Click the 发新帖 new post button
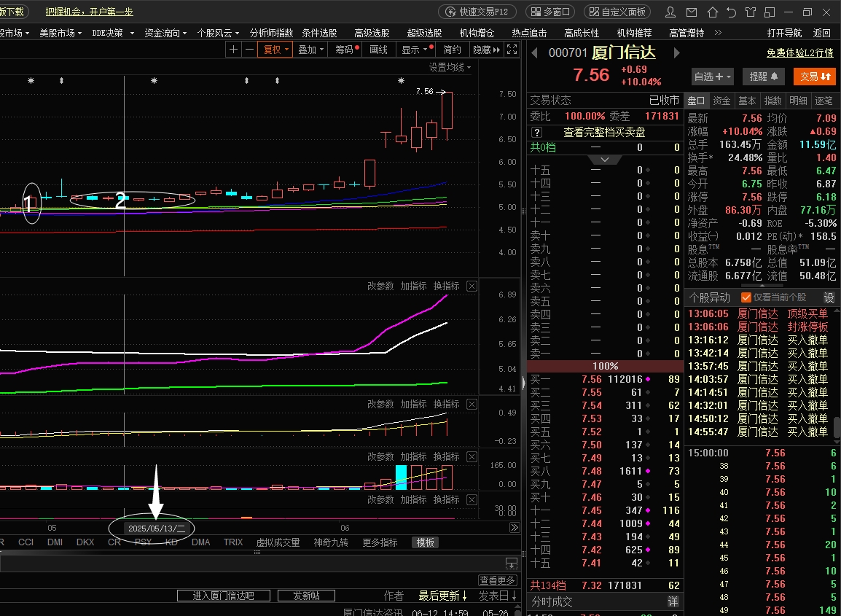The height and width of the screenshot is (616, 841). [306, 596]
